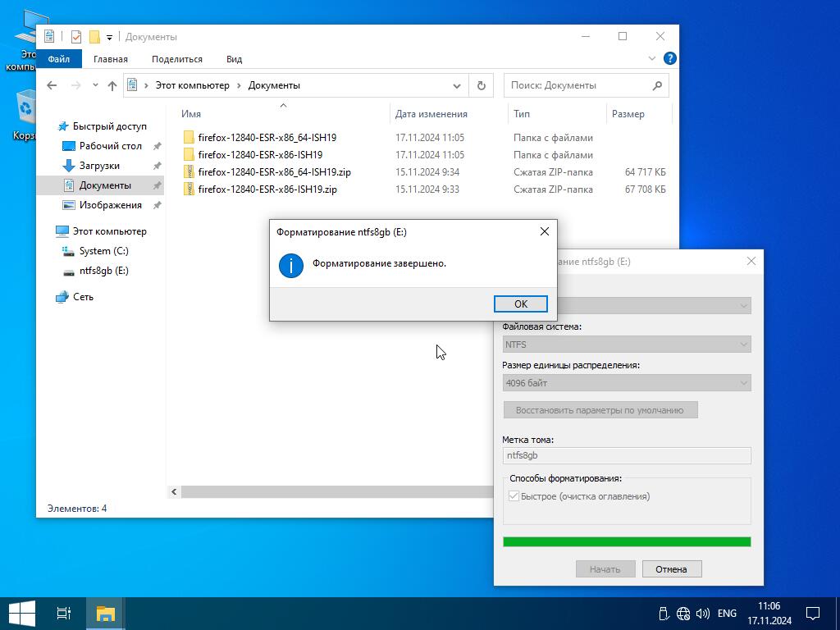Click the Отмена button in format window
Image resolution: width=840 pixels, height=630 pixels.
click(x=671, y=568)
